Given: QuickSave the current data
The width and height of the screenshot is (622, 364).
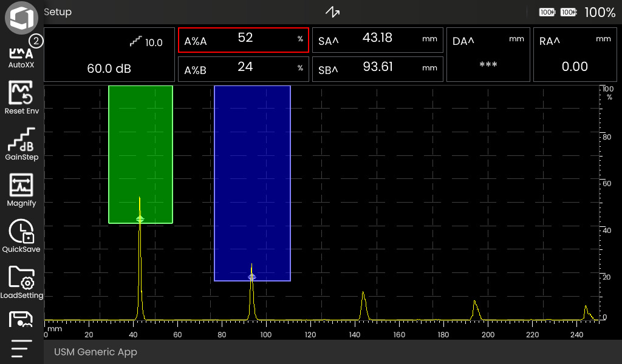Looking at the screenshot, I should coord(21,236).
